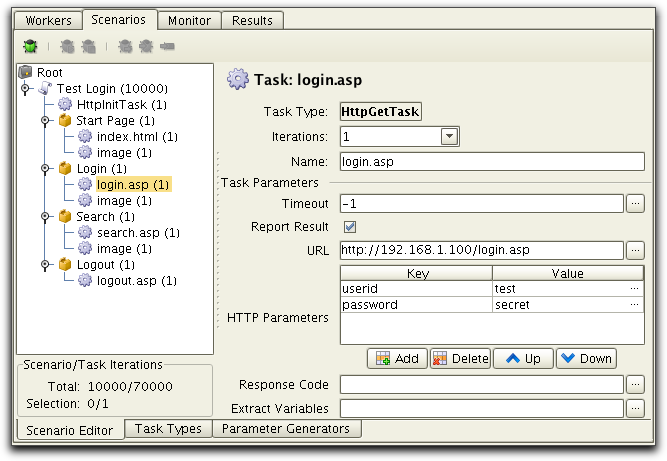Open the Task Types bottom tab

168,429
